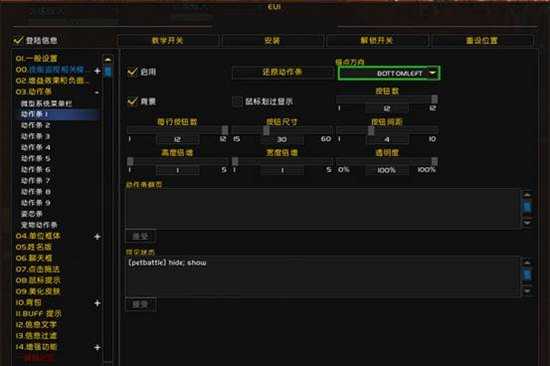Screen dimensions: 550x366
Task: Select 05.姓名版 in the sidebar
Action: point(34,247)
